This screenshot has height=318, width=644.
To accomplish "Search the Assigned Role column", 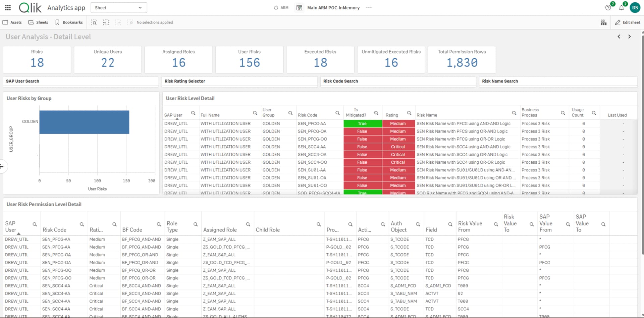I will [x=248, y=224].
